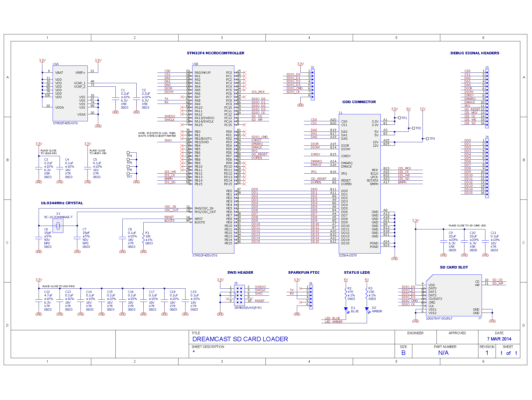Image resolution: width=532 pixels, height=400 pixels.
Task: Click test point TP3 circle
Action: point(427,139)
